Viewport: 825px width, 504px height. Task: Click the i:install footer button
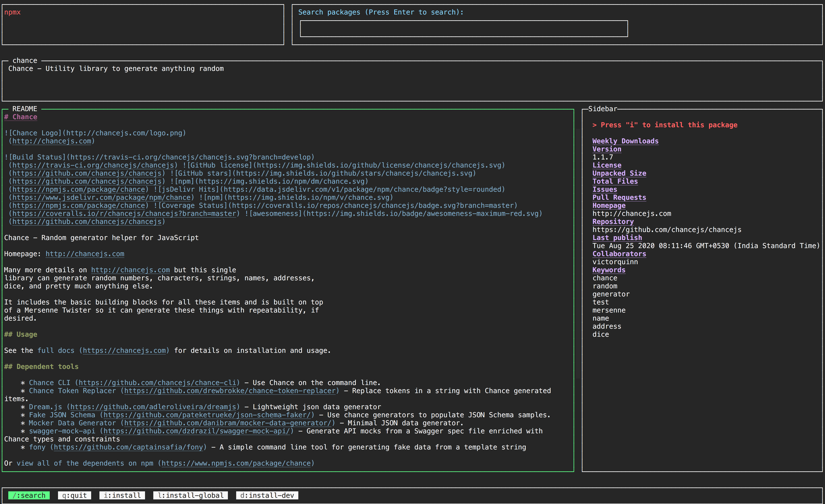click(122, 495)
